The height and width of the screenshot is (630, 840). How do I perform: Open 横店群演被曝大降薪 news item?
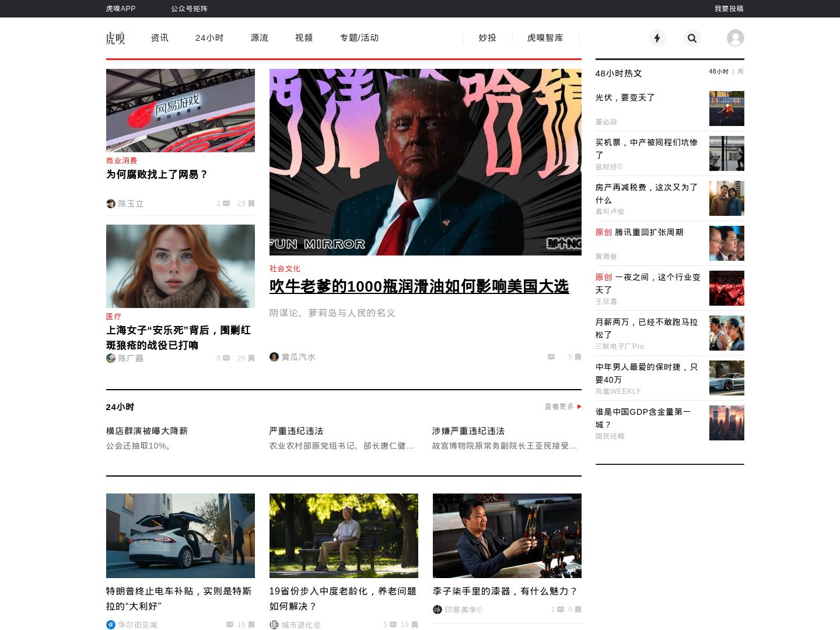tap(147, 431)
